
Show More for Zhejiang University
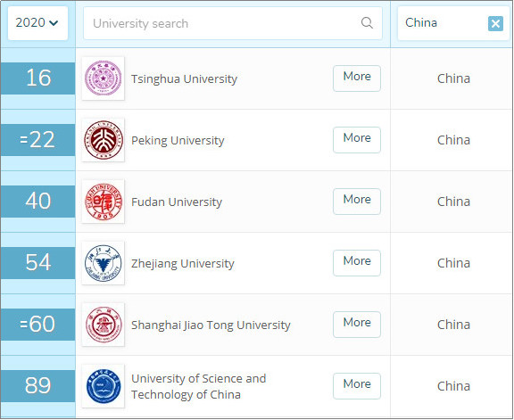click(357, 263)
